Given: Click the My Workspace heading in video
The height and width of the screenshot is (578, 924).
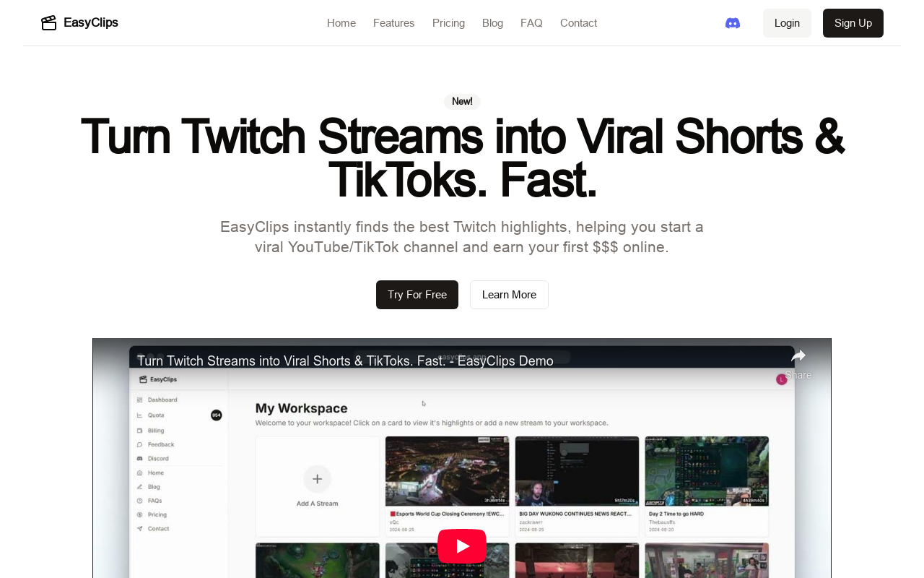Looking at the screenshot, I should 302,408.
